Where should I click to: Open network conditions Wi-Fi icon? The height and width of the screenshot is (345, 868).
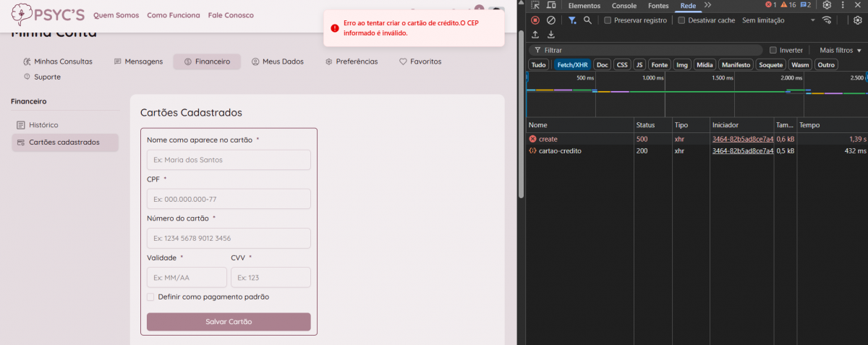[827, 20]
